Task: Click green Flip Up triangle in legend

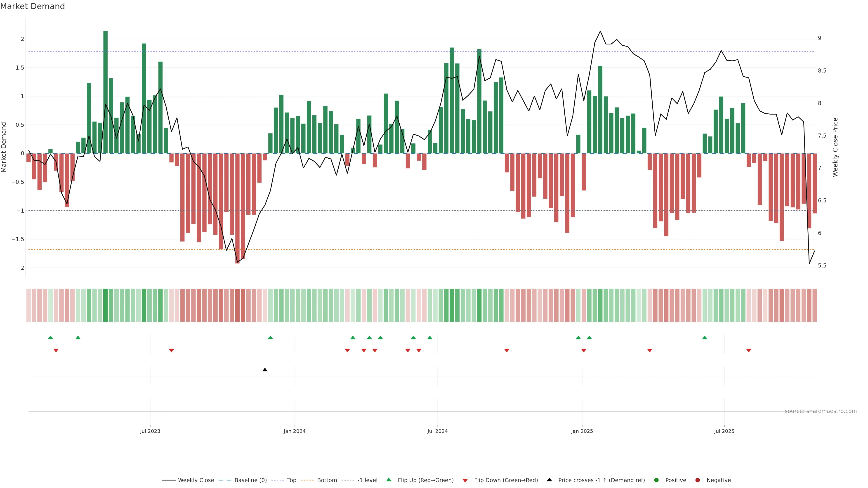Action: coord(389,480)
